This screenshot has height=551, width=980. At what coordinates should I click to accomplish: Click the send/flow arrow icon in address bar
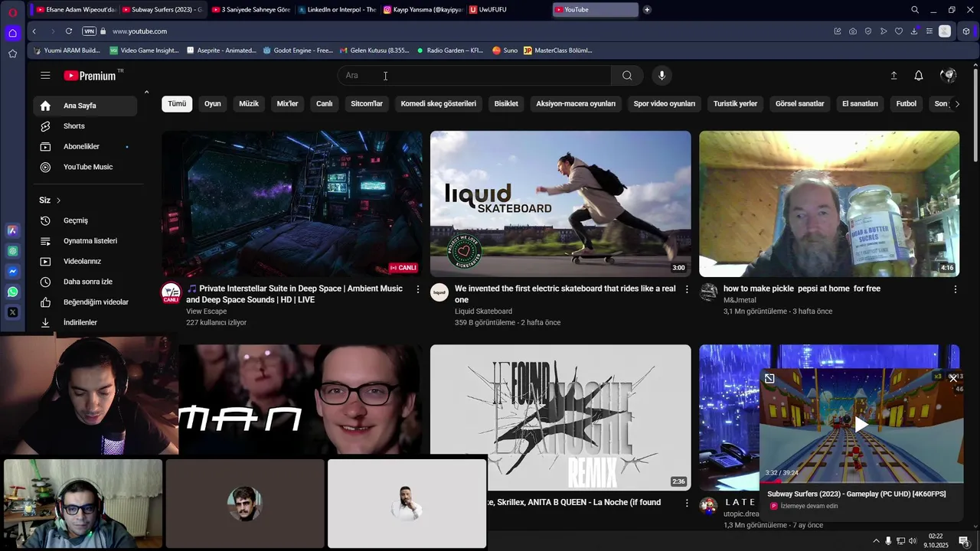[884, 31]
